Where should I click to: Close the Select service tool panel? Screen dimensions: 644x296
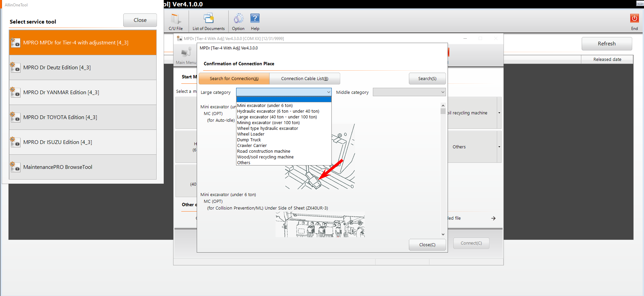click(x=140, y=20)
